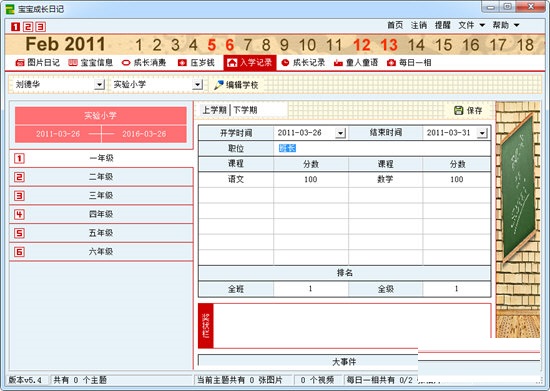The height and width of the screenshot is (391, 550).
Task: Select day 13 in the calendar strip
Action: pos(389,45)
